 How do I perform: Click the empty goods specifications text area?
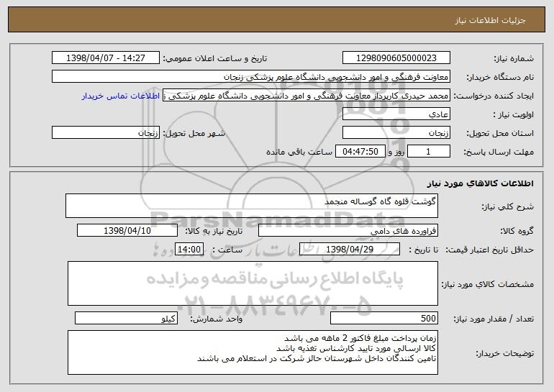(253, 283)
